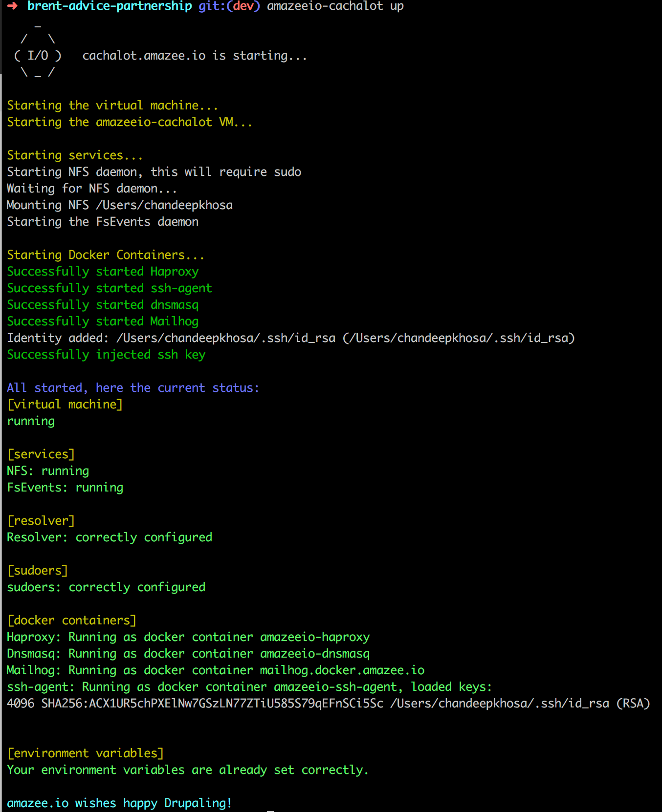Click the ASCII '( I/O )' logo
The image size is (662, 812).
[x=38, y=56]
